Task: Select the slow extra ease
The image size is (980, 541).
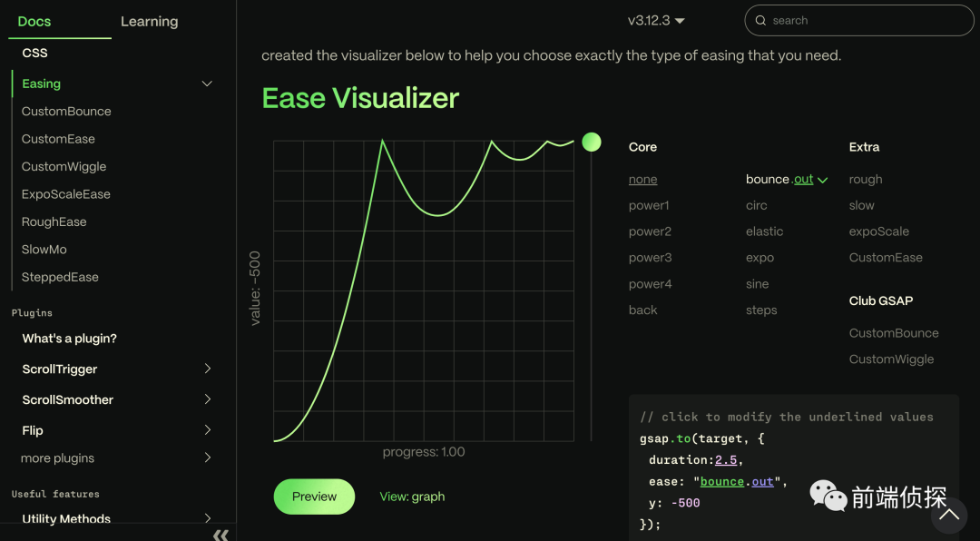Action: point(861,205)
